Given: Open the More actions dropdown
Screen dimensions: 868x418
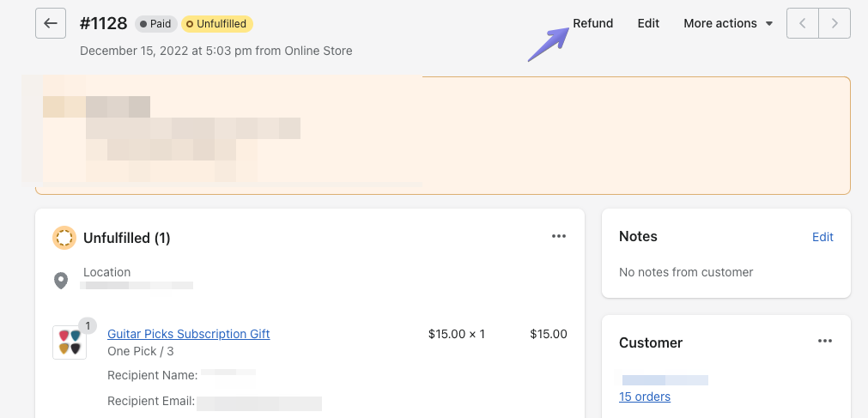Looking at the screenshot, I should tap(728, 23).
